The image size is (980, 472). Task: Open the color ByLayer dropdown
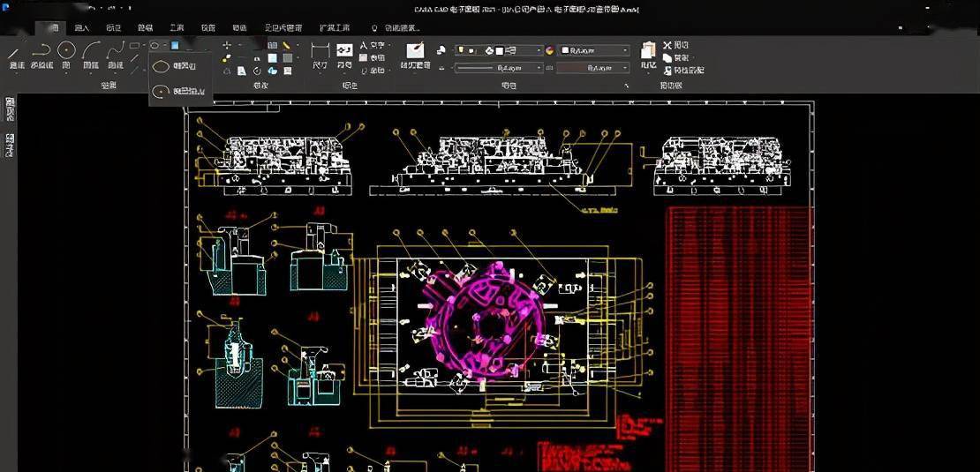(x=626, y=50)
